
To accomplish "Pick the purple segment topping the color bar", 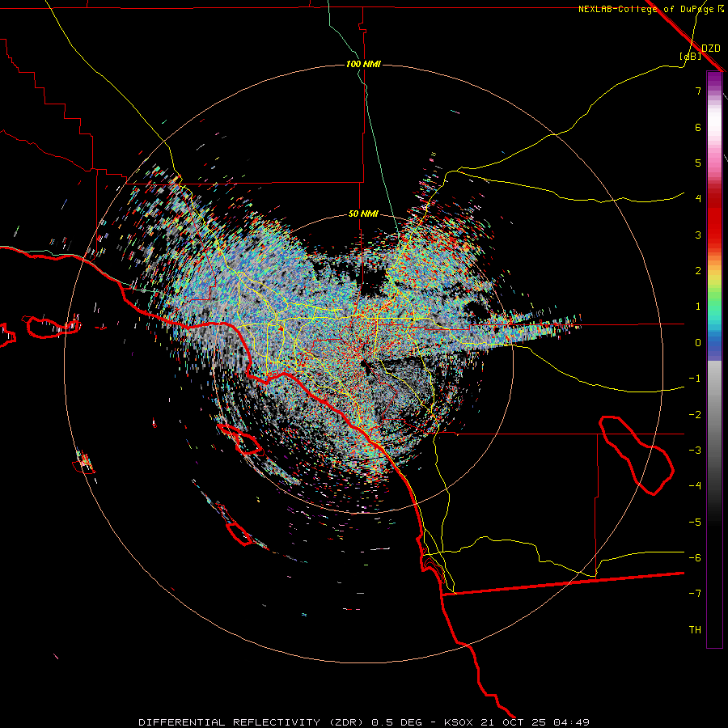I will 714,79.
